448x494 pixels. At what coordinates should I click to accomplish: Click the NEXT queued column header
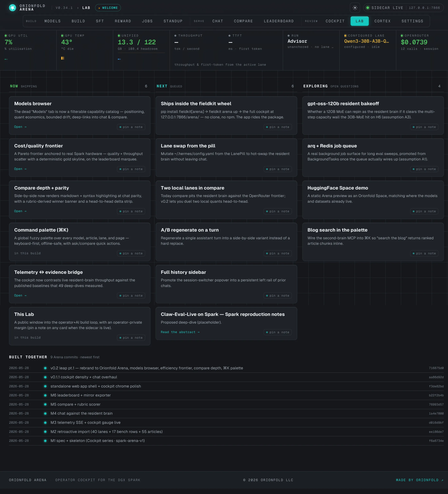coord(226,86)
